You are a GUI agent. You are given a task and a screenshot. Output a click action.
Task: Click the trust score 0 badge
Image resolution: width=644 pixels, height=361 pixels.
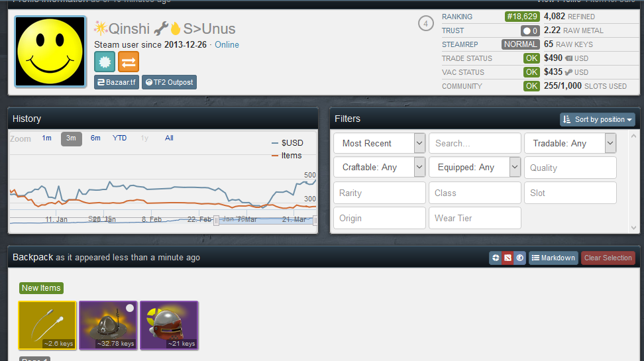530,31
